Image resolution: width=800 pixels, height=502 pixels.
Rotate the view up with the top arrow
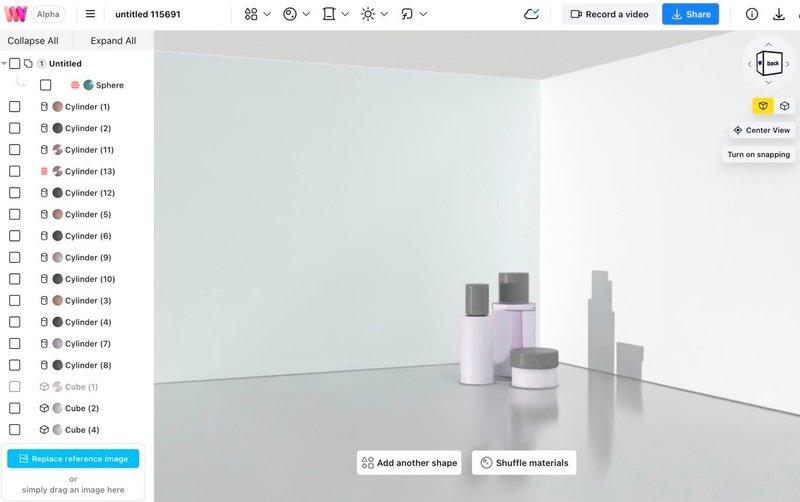click(x=768, y=44)
